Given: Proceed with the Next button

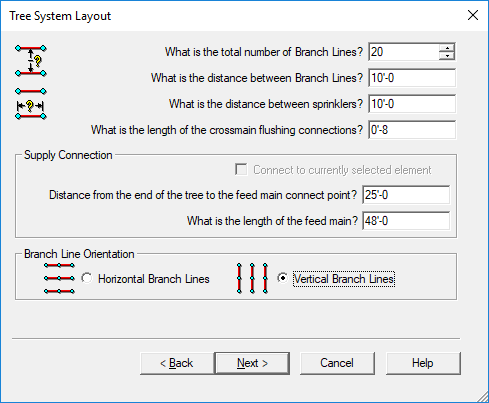Looking at the screenshot, I should (x=252, y=363).
